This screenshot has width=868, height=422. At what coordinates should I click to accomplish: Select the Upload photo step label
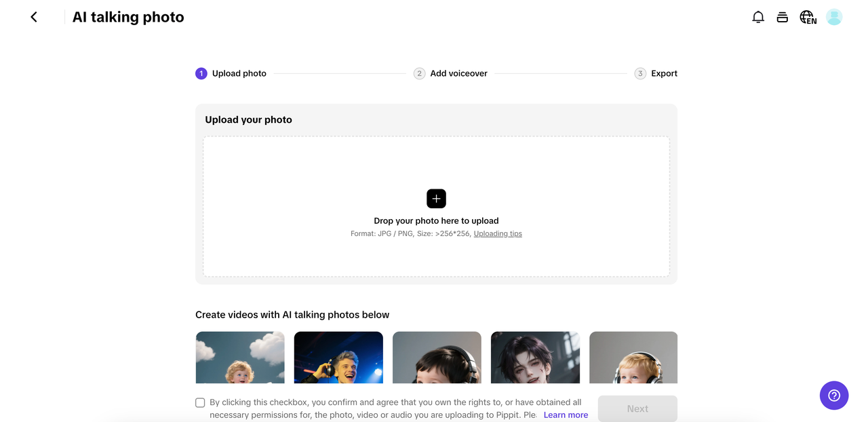click(x=239, y=73)
